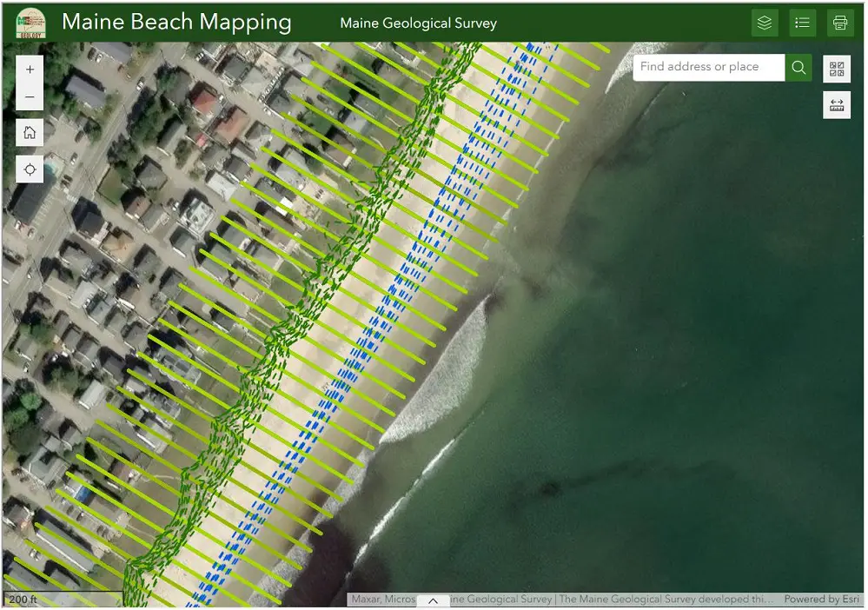Click the Maine Geological Survey logo
The width and height of the screenshot is (868, 610).
click(x=30, y=23)
